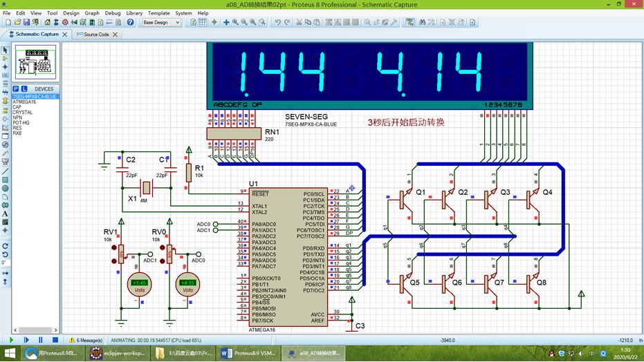Open the Library menu

(134, 13)
